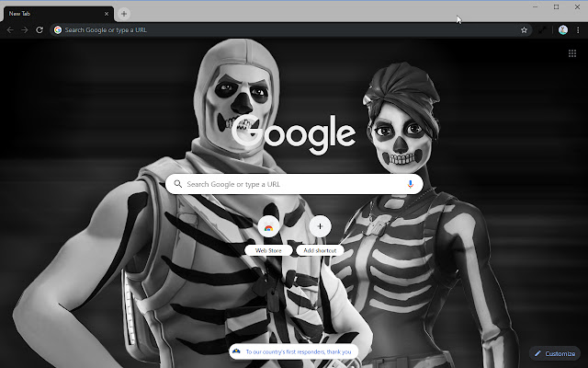Go back using the back arrow
This screenshot has width=588, height=368.
pyautogui.click(x=10, y=30)
